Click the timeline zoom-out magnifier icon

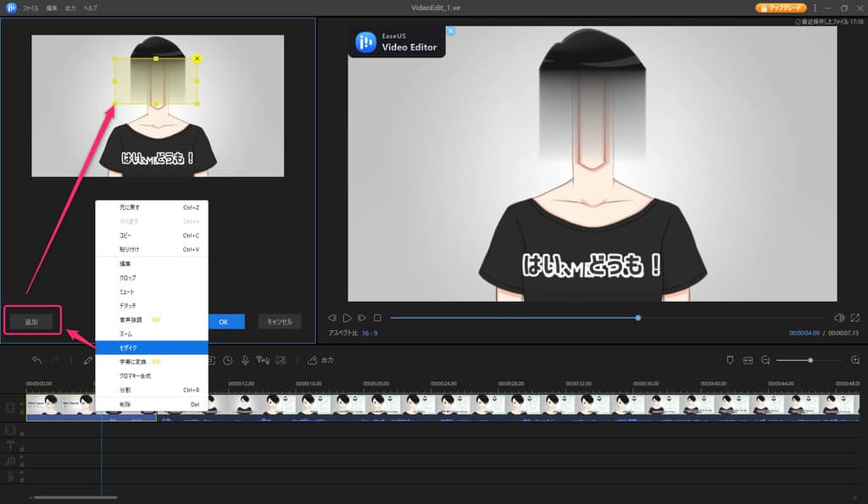(765, 360)
